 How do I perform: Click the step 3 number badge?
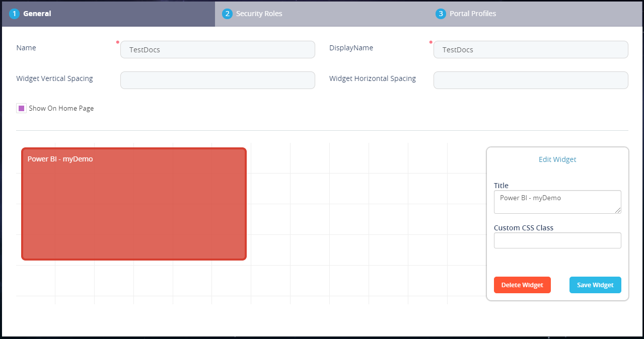[x=441, y=14]
